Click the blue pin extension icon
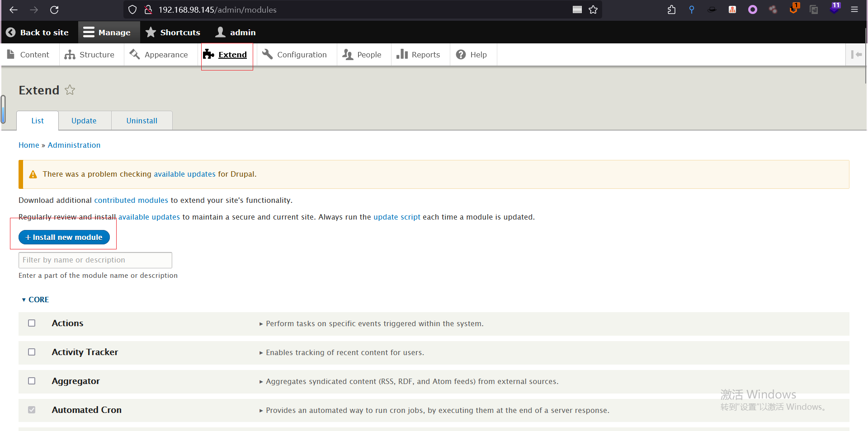 [x=691, y=9]
